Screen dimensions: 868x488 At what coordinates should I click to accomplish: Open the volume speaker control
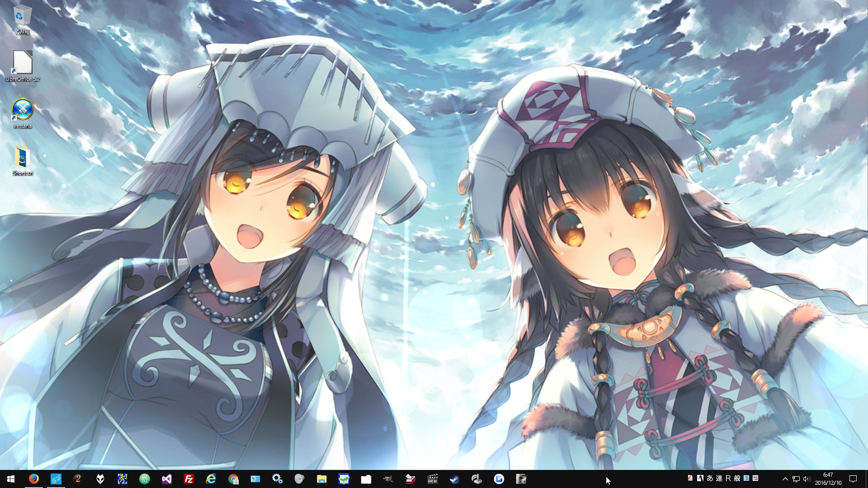807,479
